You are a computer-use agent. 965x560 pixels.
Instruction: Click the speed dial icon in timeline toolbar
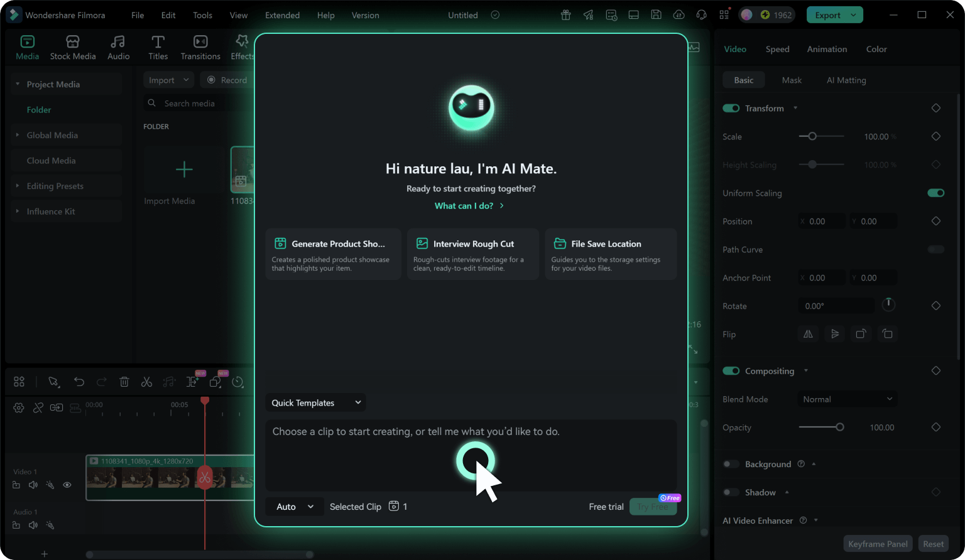click(x=237, y=382)
